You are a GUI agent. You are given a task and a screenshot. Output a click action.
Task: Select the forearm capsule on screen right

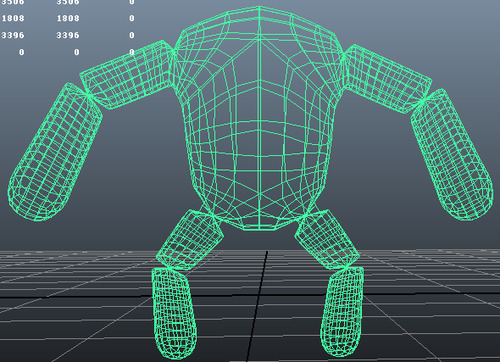[452, 155]
